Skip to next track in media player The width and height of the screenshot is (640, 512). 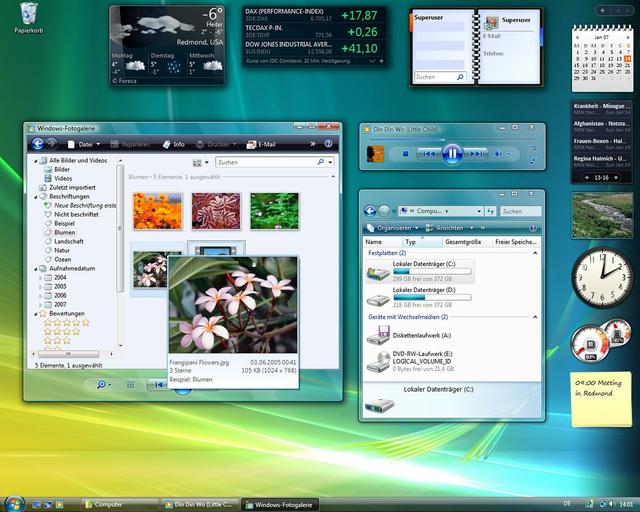click(x=476, y=154)
